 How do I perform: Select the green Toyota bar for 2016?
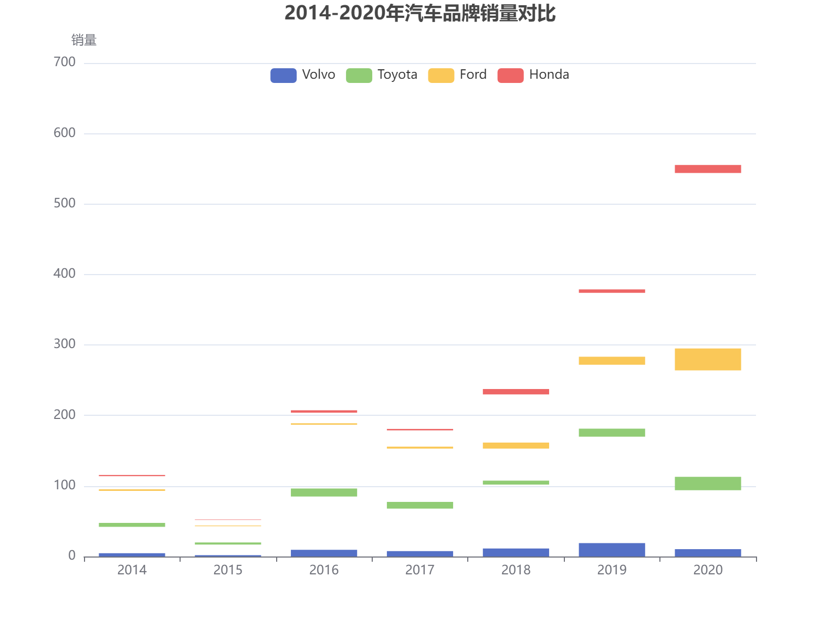point(324,492)
